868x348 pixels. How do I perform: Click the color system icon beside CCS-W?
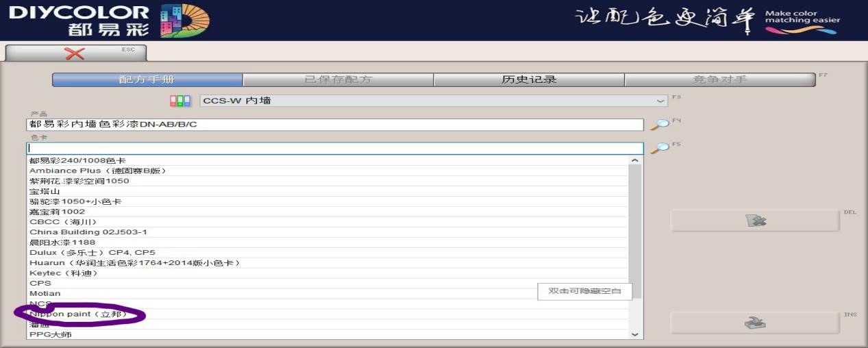[180, 101]
